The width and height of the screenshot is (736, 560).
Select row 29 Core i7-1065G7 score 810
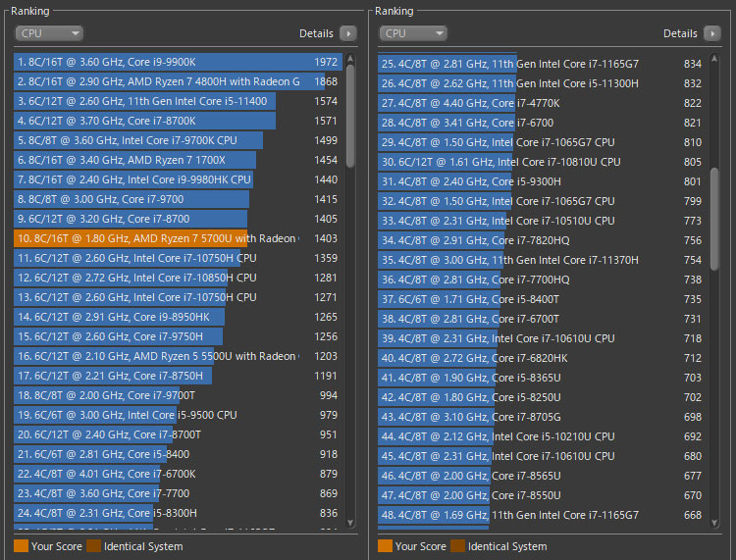coord(542,142)
